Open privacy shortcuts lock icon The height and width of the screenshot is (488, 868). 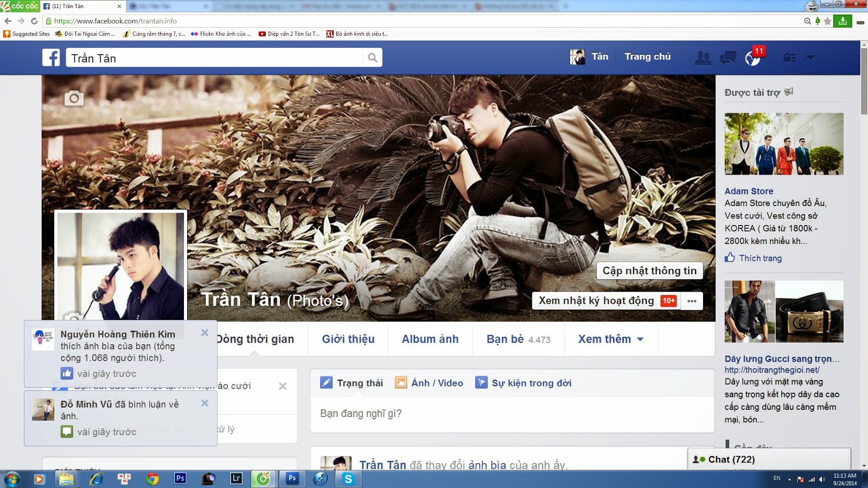789,57
